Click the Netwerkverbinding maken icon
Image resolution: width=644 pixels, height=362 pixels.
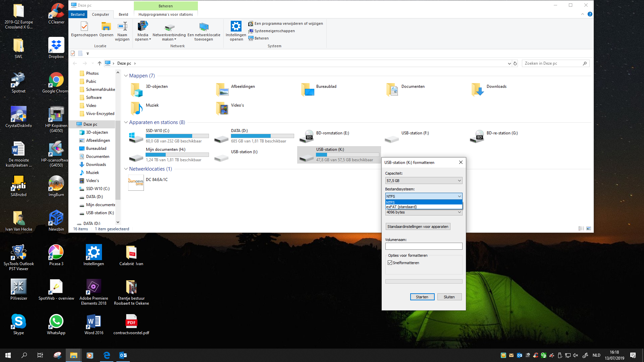pyautogui.click(x=169, y=27)
